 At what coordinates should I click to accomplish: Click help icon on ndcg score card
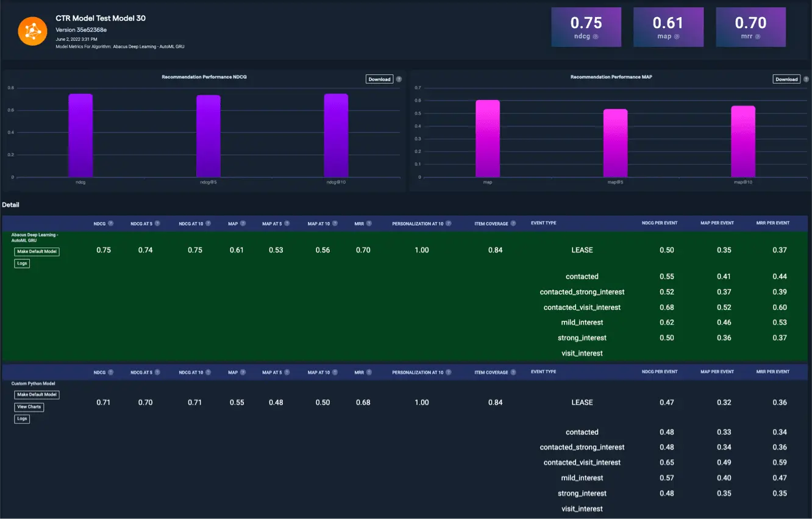click(x=596, y=37)
